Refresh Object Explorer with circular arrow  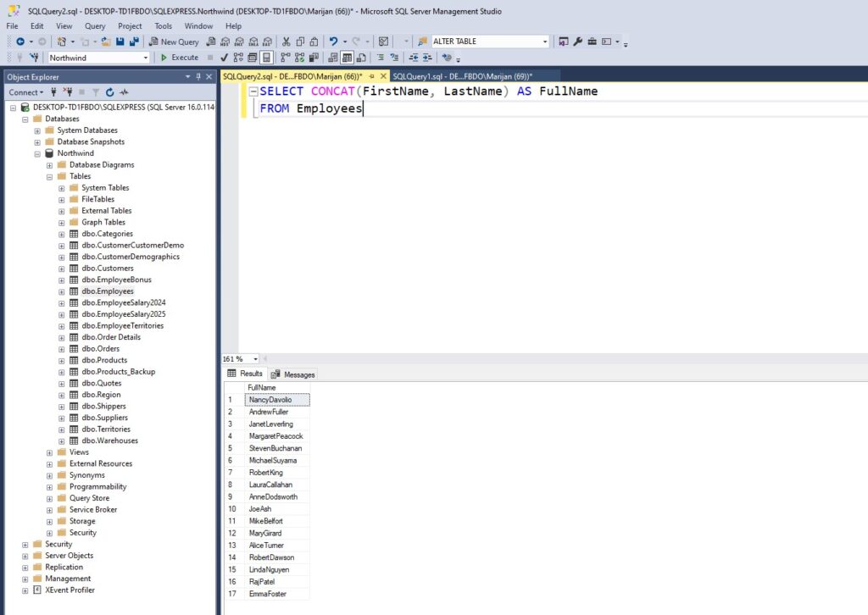click(x=109, y=91)
